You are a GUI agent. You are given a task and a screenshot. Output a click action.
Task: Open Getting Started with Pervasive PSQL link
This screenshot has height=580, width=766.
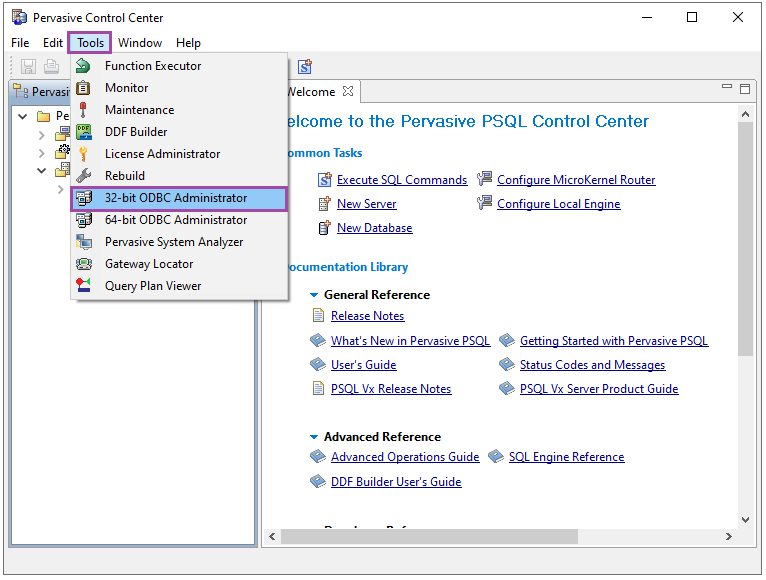(614, 341)
